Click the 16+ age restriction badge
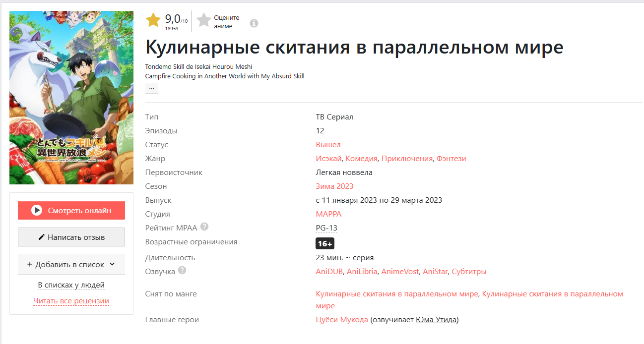Image resolution: width=644 pixels, height=344 pixels. pyautogui.click(x=325, y=243)
